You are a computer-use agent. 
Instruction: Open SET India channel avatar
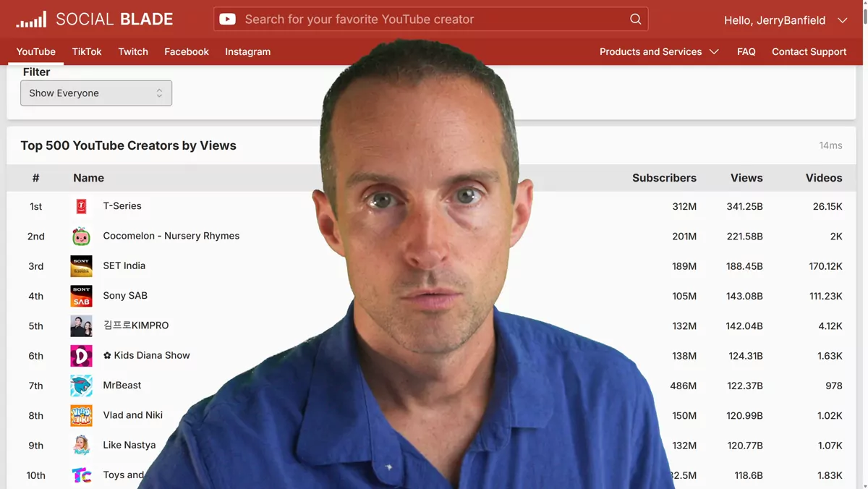[81, 266]
